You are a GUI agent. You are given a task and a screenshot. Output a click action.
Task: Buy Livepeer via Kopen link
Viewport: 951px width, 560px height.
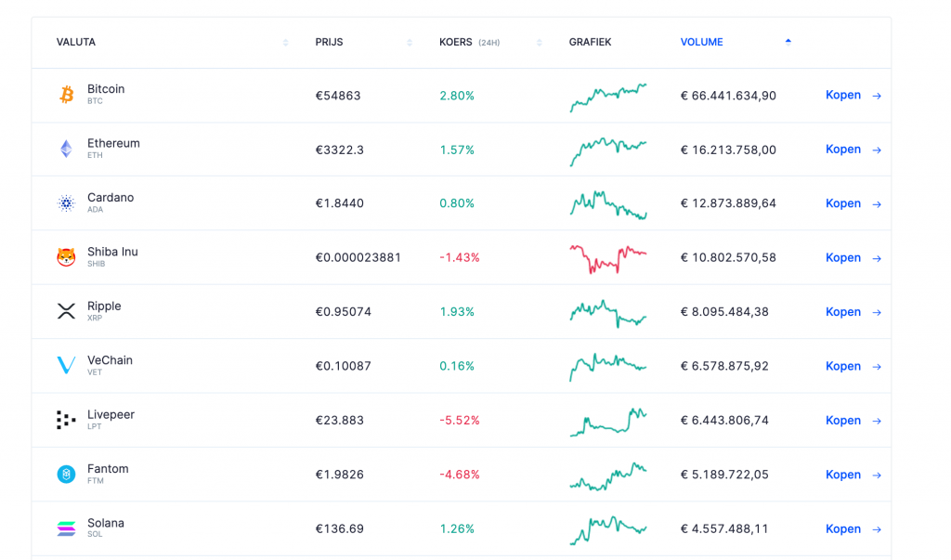pyautogui.click(x=843, y=420)
